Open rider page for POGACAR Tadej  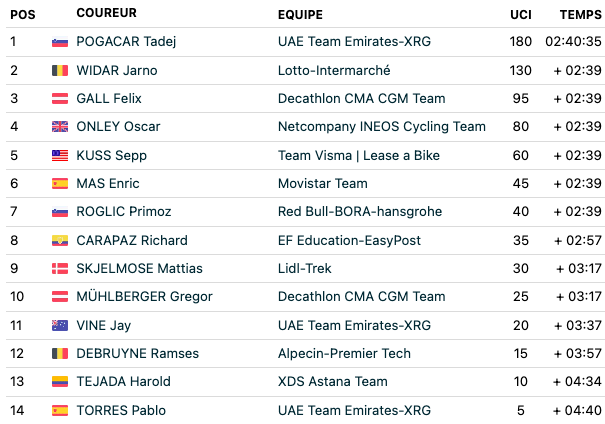coord(126,41)
